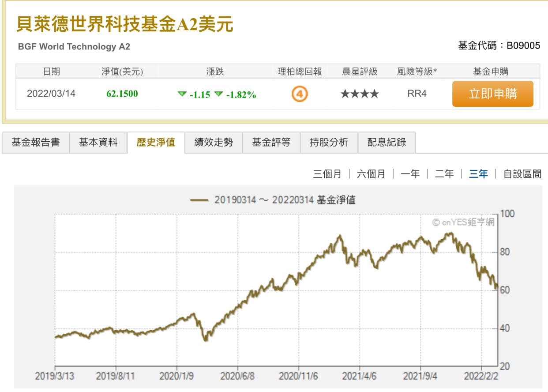Image resolution: width=548 pixels, height=392 pixels.
Task: Click the four-star Morningstar rating icon
Action: click(x=359, y=93)
